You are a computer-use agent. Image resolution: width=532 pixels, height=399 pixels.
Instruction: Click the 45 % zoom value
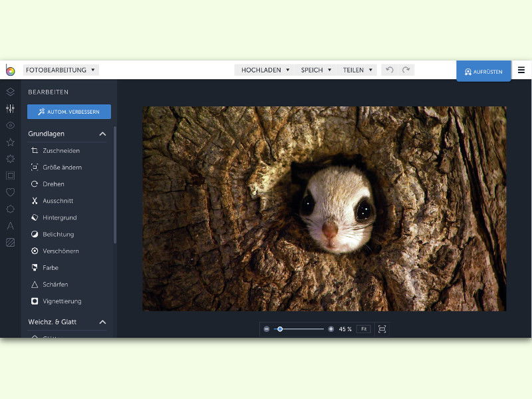345,329
